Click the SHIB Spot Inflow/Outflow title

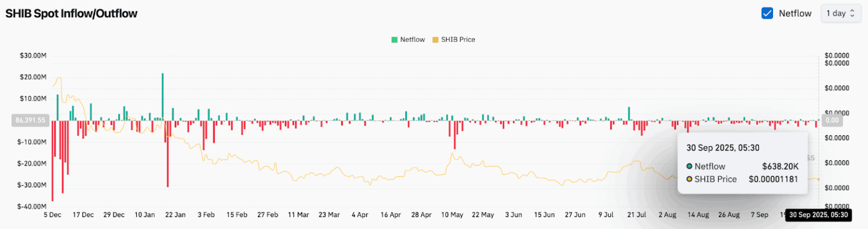(x=71, y=14)
